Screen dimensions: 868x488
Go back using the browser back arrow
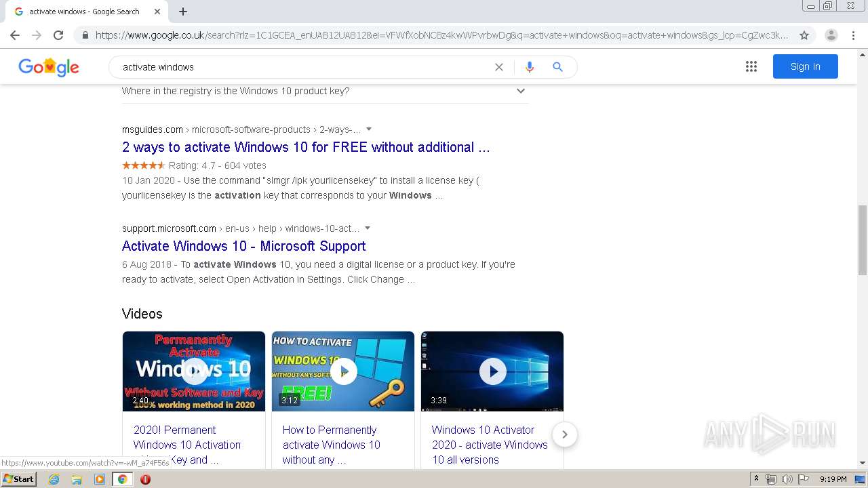(15, 35)
